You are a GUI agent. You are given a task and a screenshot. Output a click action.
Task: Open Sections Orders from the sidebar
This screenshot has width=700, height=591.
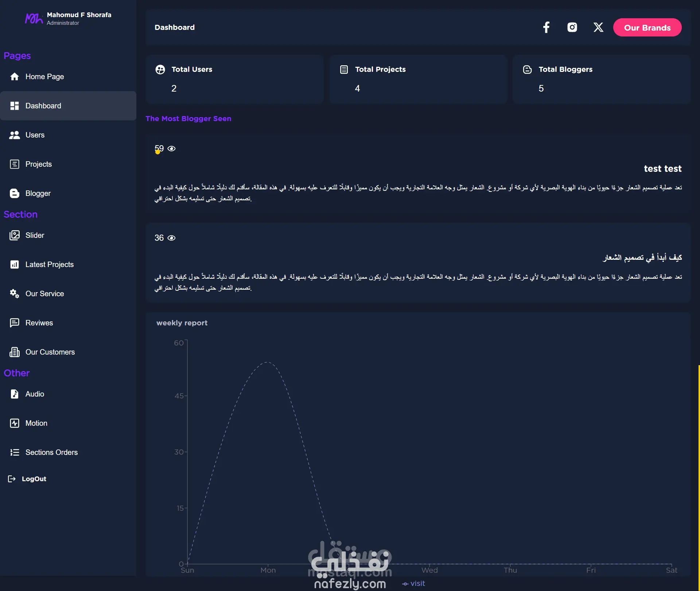tap(51, 452)
